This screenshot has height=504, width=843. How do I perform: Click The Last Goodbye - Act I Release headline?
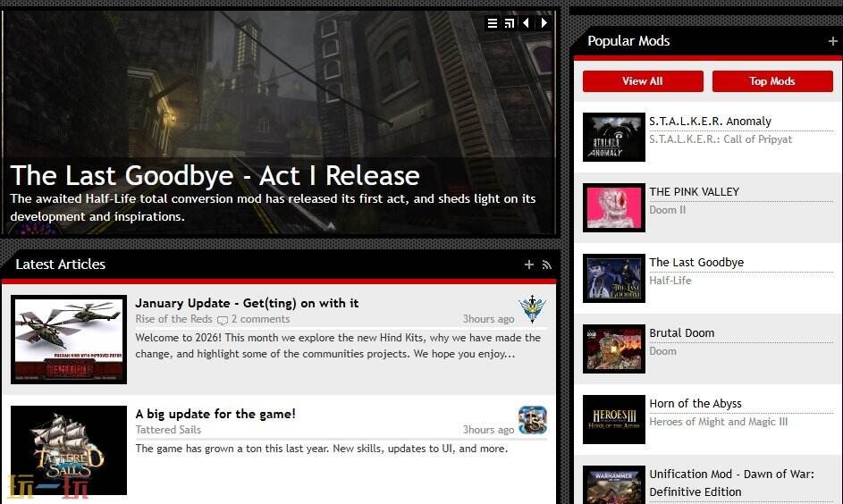pyautogui.click(x=215, y=175)
